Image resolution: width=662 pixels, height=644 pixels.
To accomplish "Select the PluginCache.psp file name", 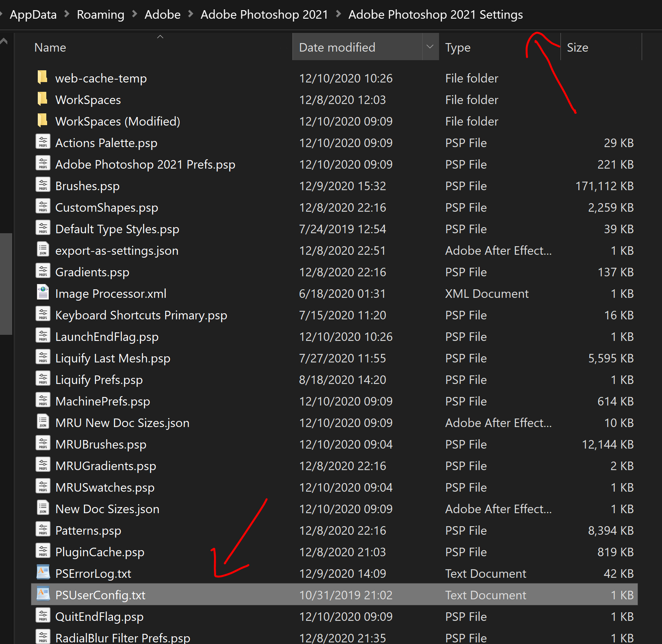I will coord(100,552).
